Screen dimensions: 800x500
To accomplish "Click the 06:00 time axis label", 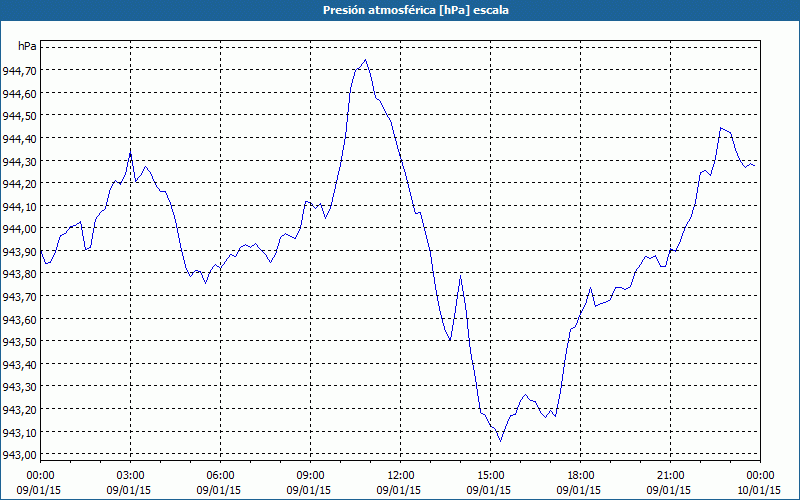I will pos(220,476).
